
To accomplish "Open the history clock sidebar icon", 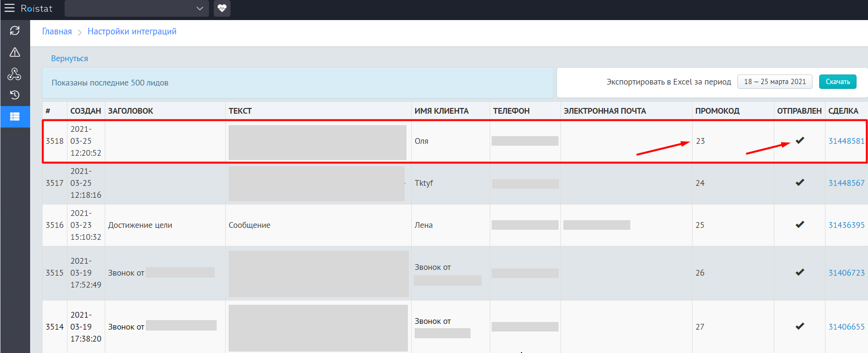I will pos(15,95).
